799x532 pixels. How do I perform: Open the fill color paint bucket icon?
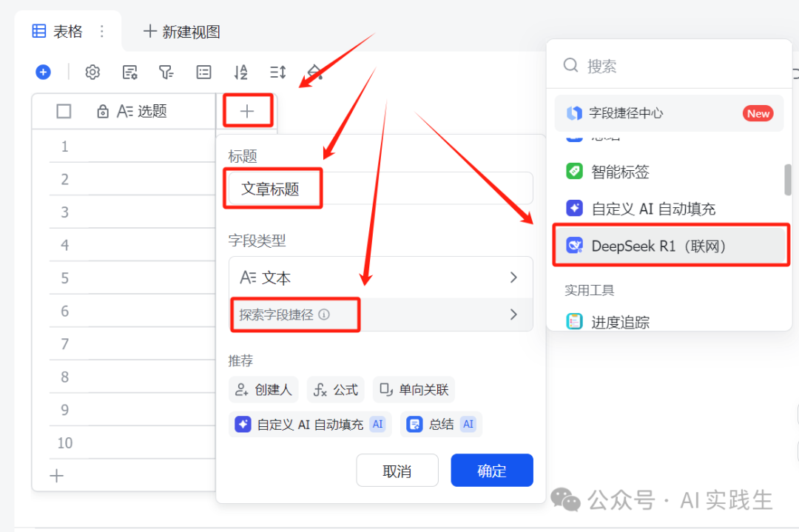pos(315,73)
